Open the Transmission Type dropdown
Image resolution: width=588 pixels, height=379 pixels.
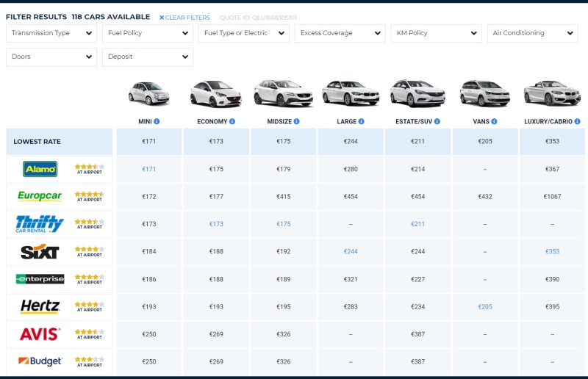[51, 33]
